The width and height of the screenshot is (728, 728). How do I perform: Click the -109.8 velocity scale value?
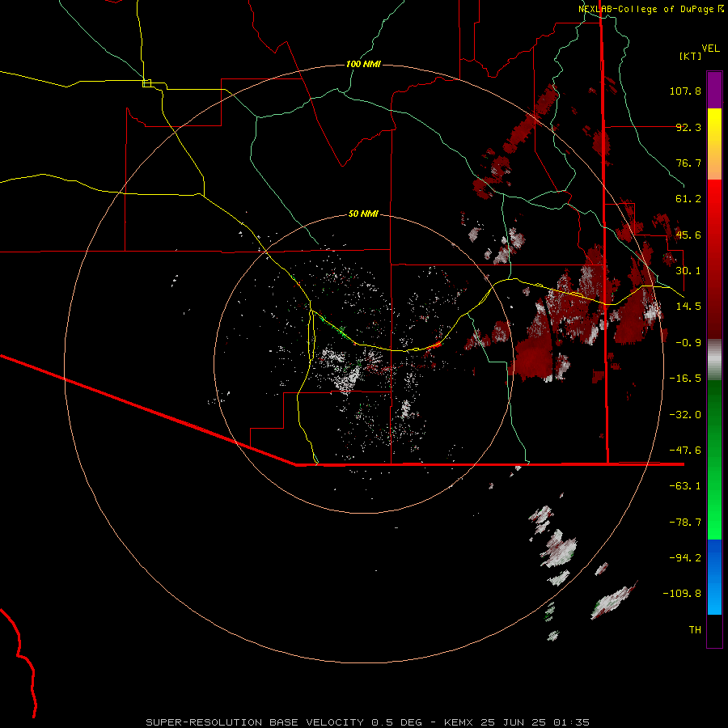[x=682, y=594]
